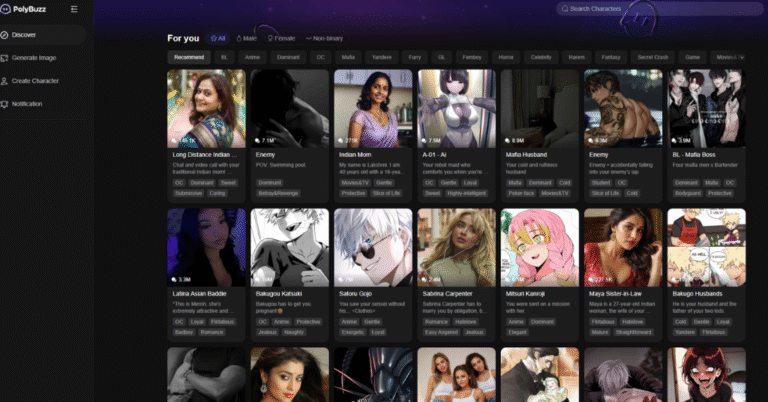Open the Sabrina Carpenter character thumbnail
The image size is (768, 402).
tap(456, 248)
